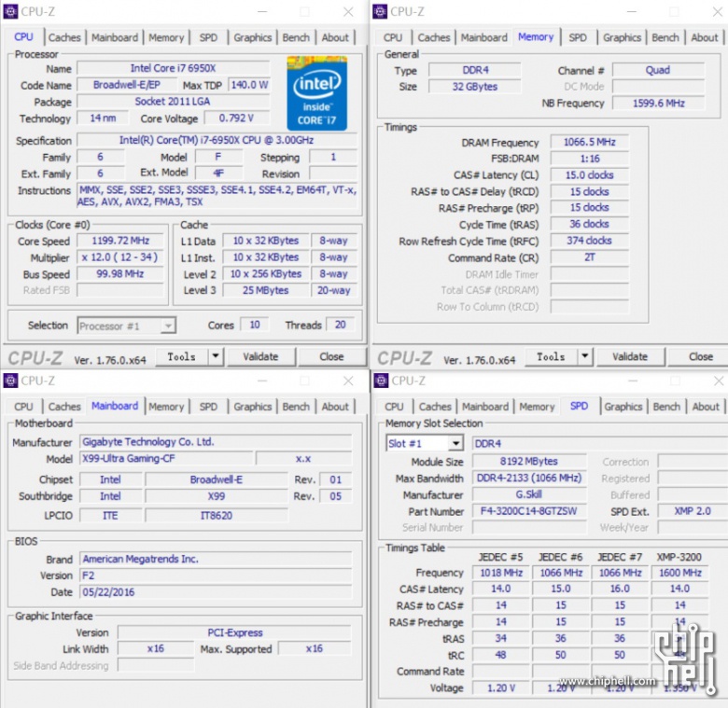Image resolution: width=728 pixels, height=708 pixels.
Task: Switch to Caches tab in CPU window
Action: click(x=64, y=37)
